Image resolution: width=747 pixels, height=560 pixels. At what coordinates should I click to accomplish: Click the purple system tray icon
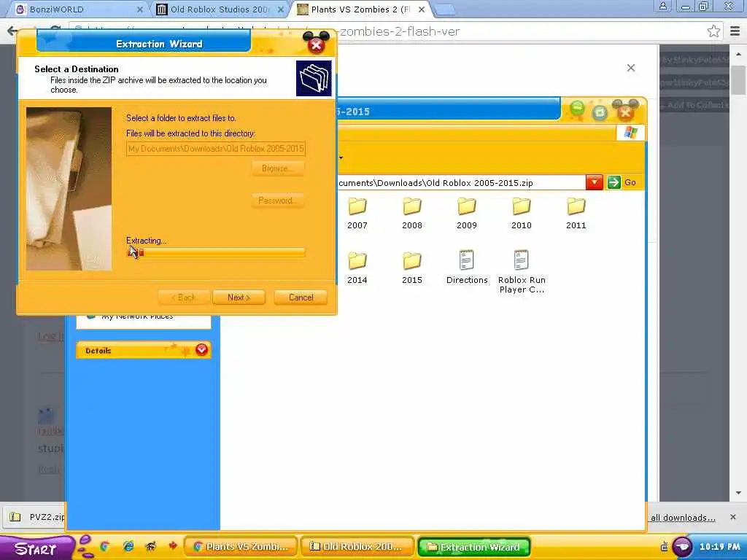coord(682,547)
